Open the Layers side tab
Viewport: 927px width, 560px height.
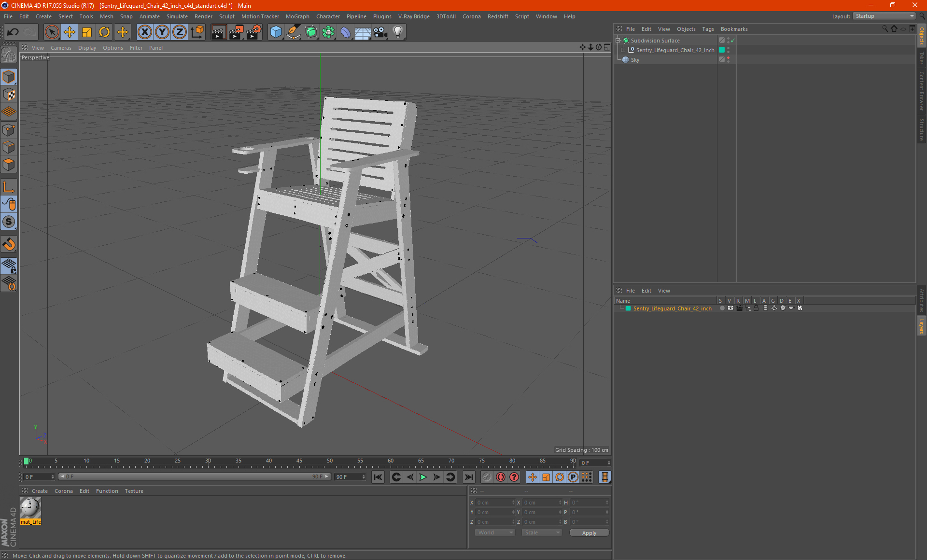pos(921,326)
